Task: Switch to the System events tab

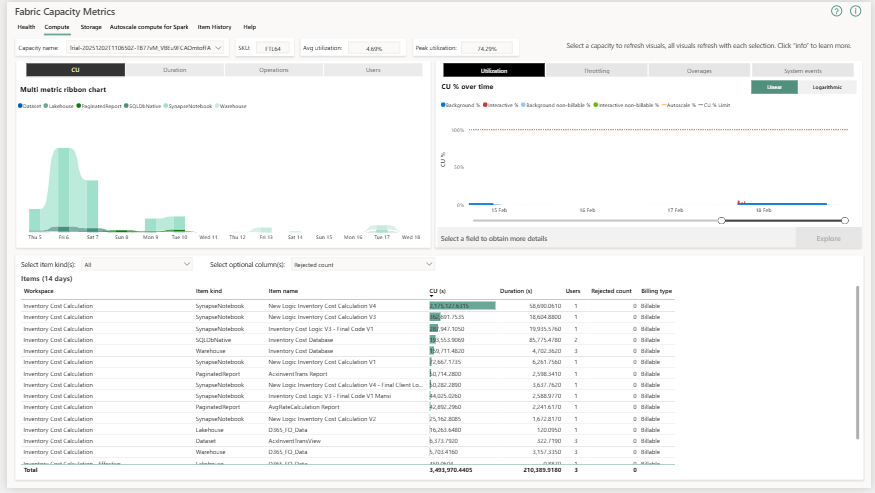Action: tap(802, 70)
